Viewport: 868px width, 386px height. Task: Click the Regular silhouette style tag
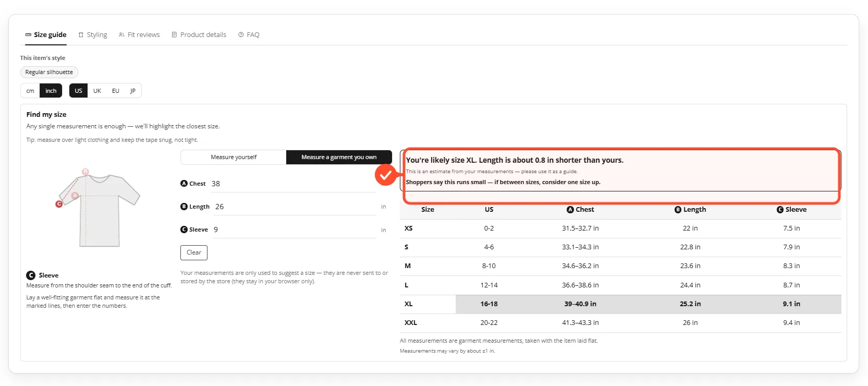(x=49, y=72)
